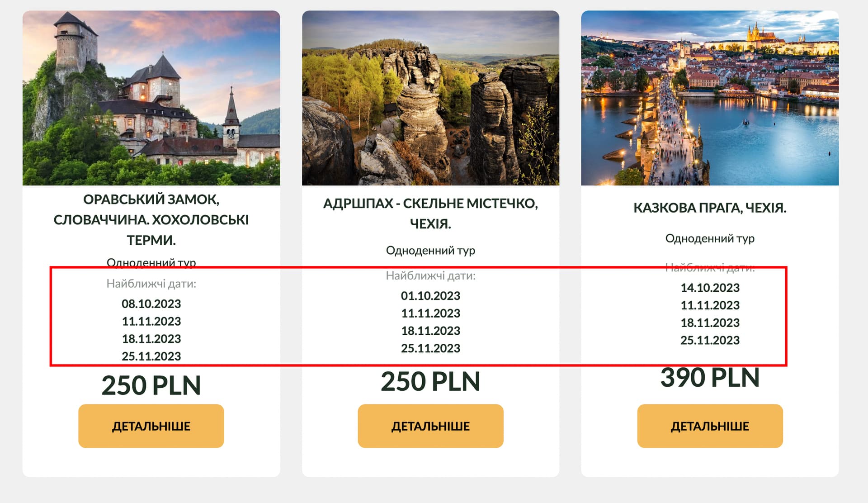Viewport: 868px width, 503px height.
Task: Open the Adršpach rock town photo
Action: pyautogui.click(x=430, y=98)
